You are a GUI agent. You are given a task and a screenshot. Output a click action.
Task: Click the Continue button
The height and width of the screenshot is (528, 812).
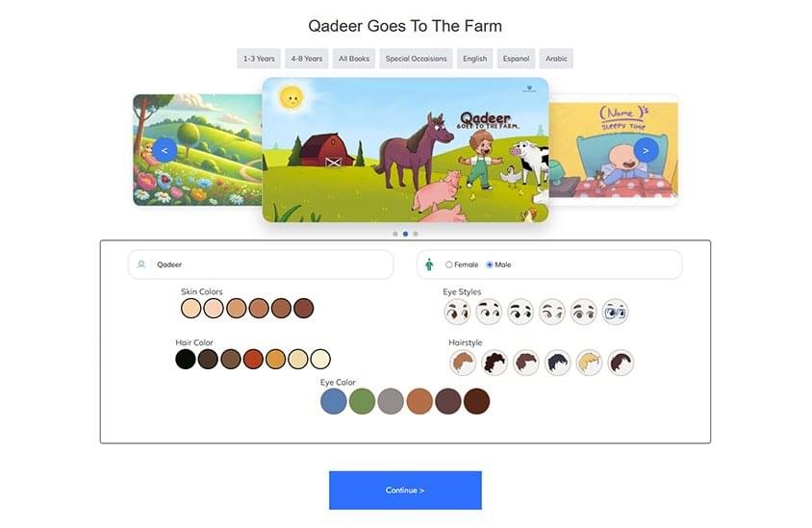point(405,490)
